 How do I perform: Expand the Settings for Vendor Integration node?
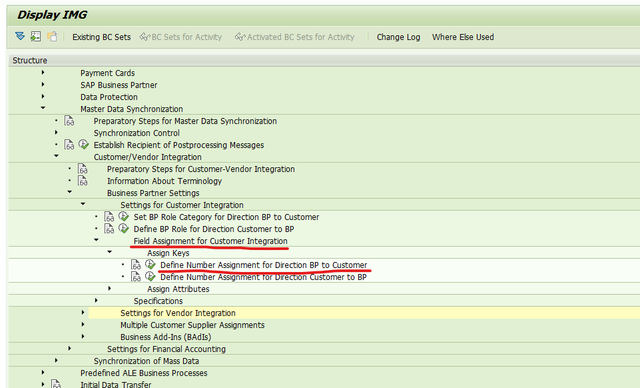click(x=83, y=312)
